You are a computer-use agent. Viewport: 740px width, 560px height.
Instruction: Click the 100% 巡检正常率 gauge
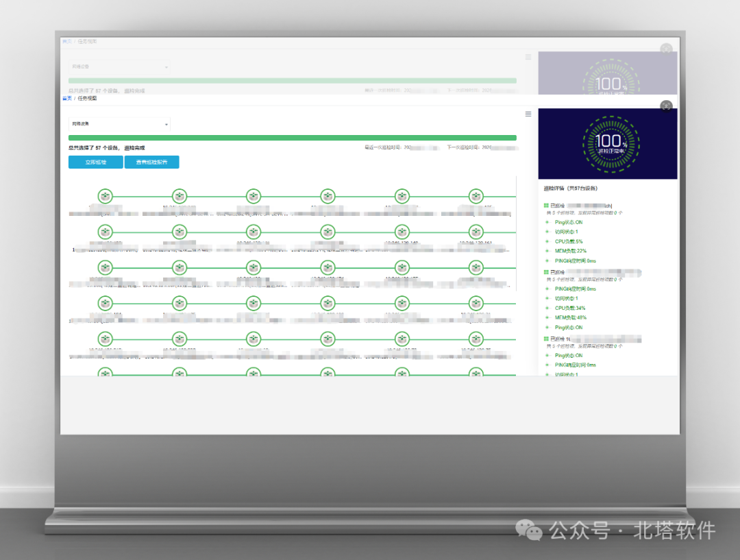coord(610,143)
